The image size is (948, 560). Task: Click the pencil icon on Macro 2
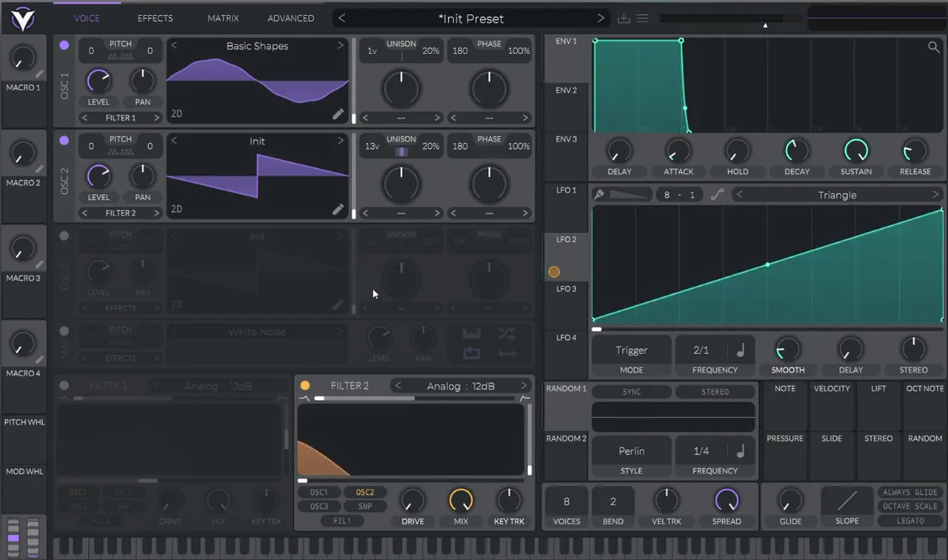click(x=39, y=170)
